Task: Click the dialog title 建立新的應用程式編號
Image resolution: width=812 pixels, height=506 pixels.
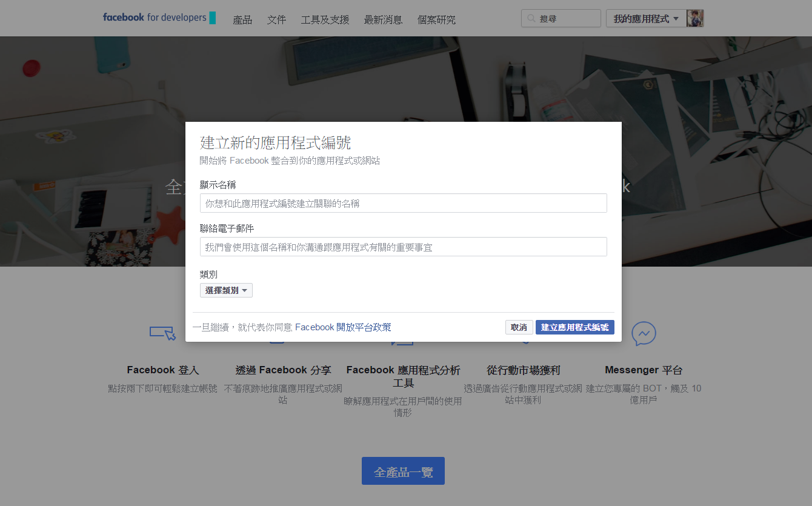Action: coord(276,143)
